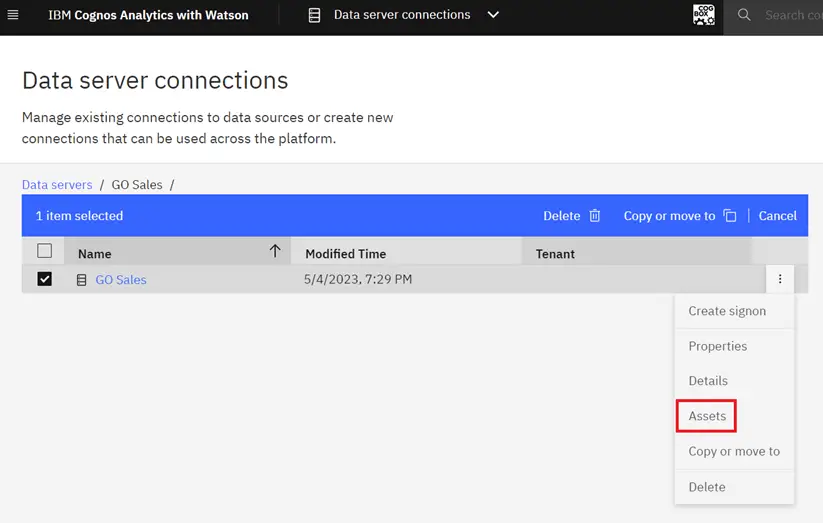Viewport: 823px width, 523px height.
Task: Focus the Search content field
Action: [793, 15]
